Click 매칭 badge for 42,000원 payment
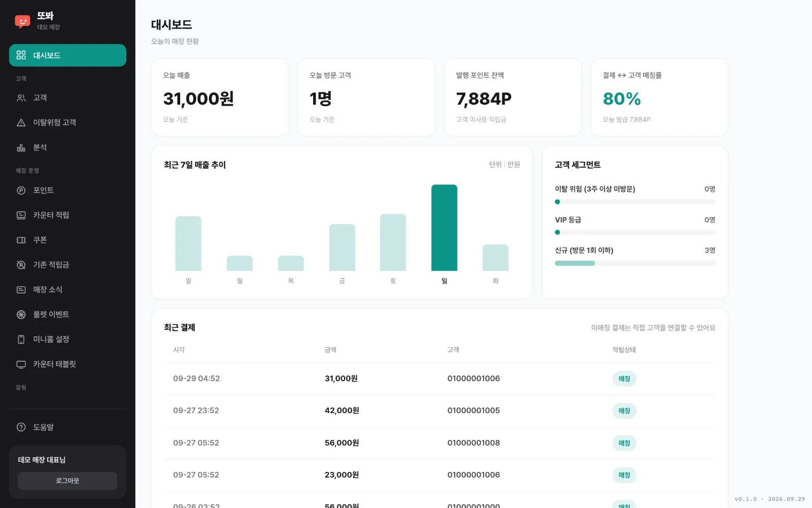The image size is (812, 508). (x=624, y=410)
